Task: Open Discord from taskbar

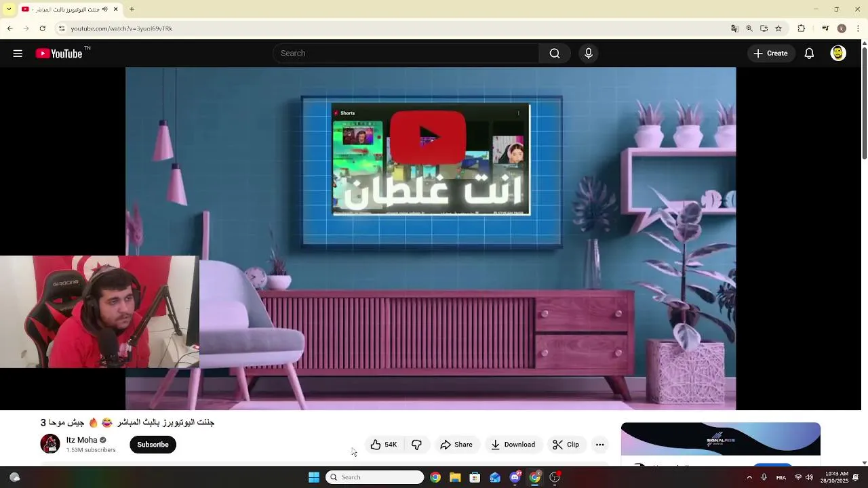Action: point(515,477)
